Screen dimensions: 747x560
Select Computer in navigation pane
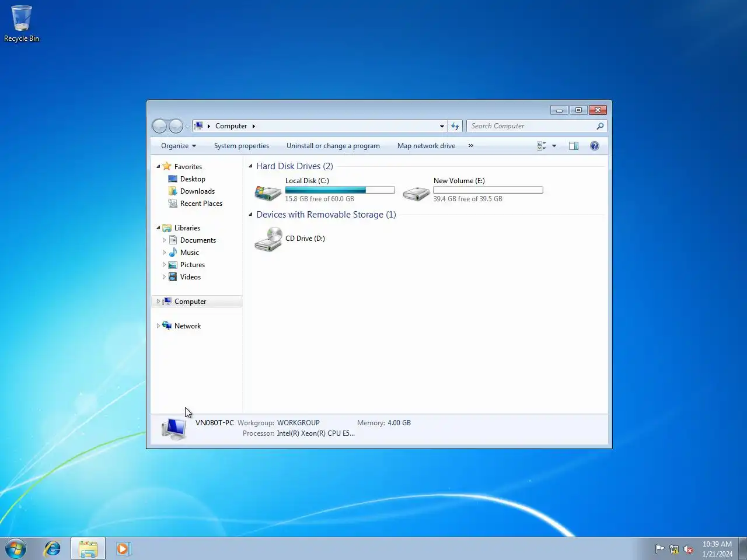pyautogui.click(x=190, y=302)
